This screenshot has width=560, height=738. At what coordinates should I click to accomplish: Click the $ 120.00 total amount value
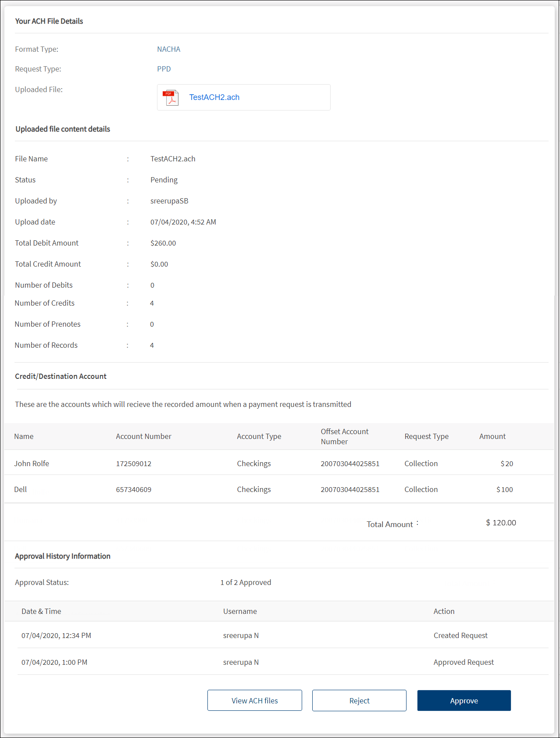[x=501, y=523]
